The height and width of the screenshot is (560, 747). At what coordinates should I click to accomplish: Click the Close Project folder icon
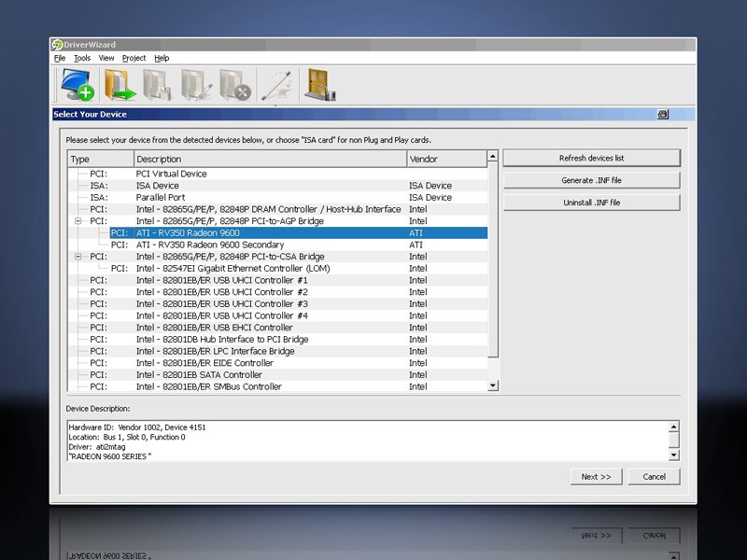pos(234,84)
